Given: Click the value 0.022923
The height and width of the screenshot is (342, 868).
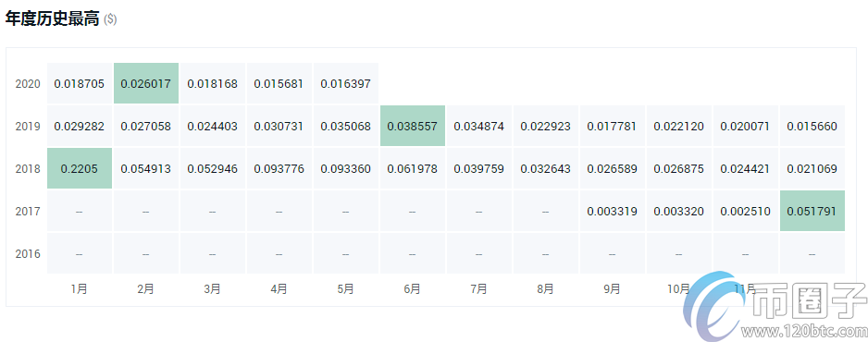Looking at the screenshot, I should tap(545, 127).
